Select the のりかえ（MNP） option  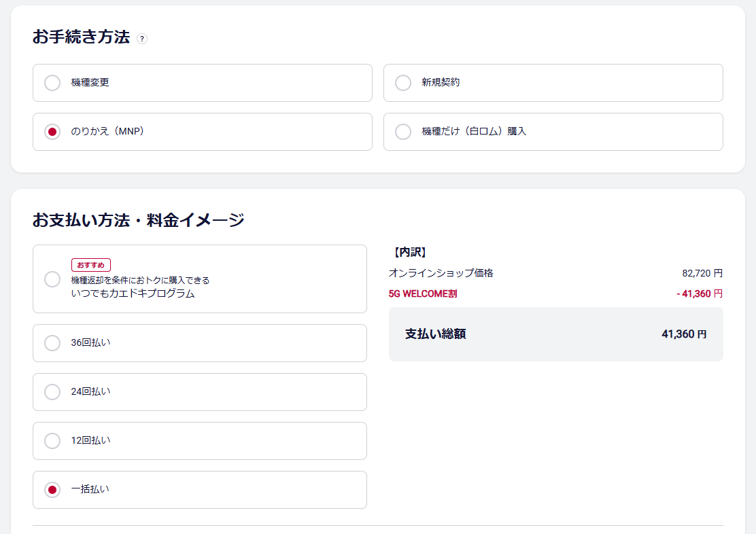point(52,132)
